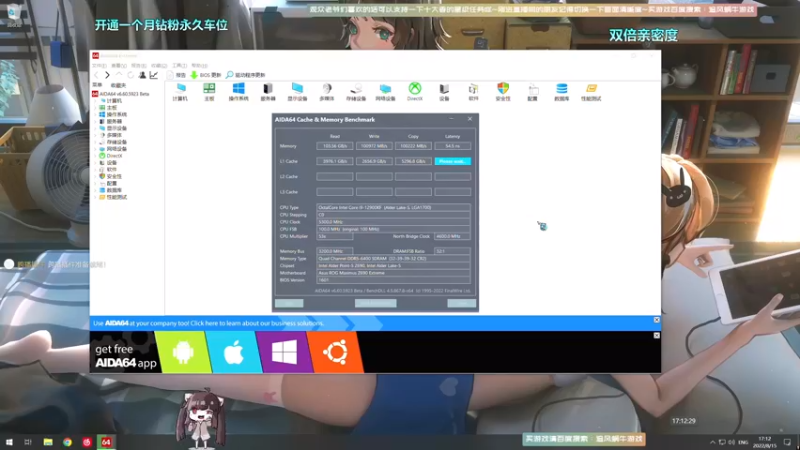
Task: Expand the 计算机 tree node
Action: point(95,101)
